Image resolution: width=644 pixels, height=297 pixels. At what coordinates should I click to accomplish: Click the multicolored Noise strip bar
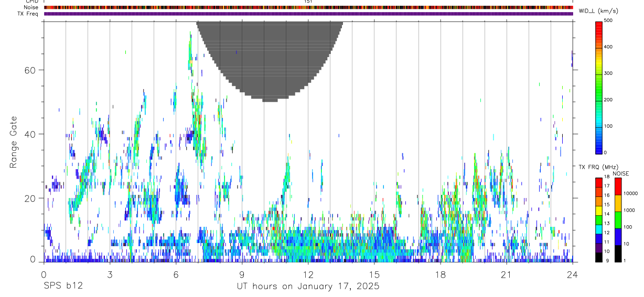tap(308, 7)
